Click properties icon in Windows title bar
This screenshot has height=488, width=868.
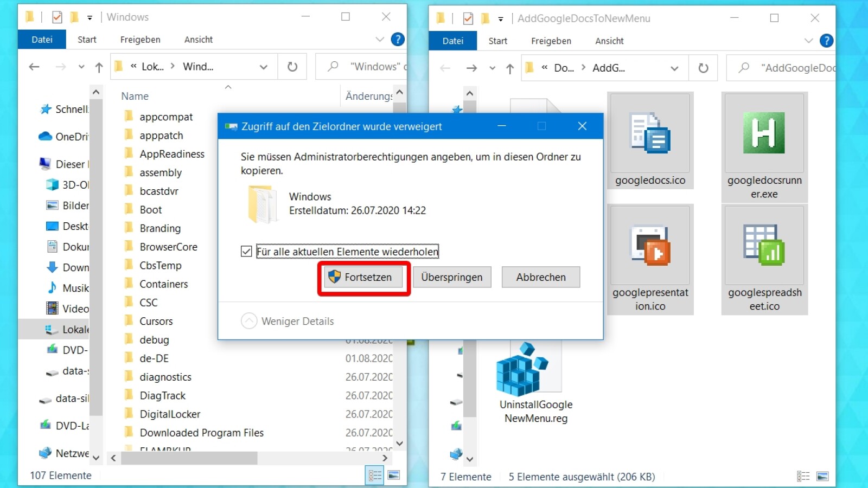[x=57, y=17]
